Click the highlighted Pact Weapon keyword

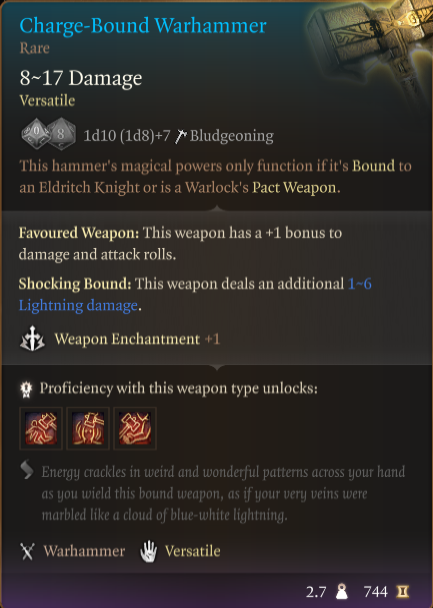point(296,188)
